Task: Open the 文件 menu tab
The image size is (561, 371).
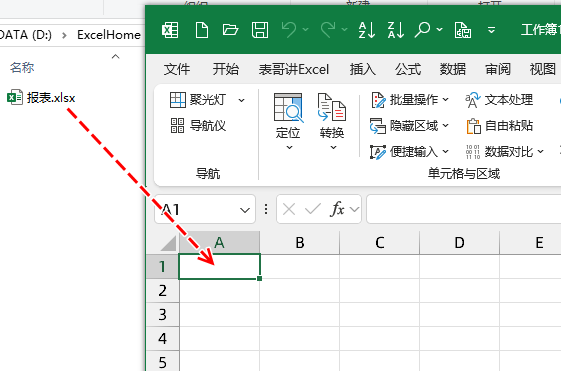Action: 177,69
